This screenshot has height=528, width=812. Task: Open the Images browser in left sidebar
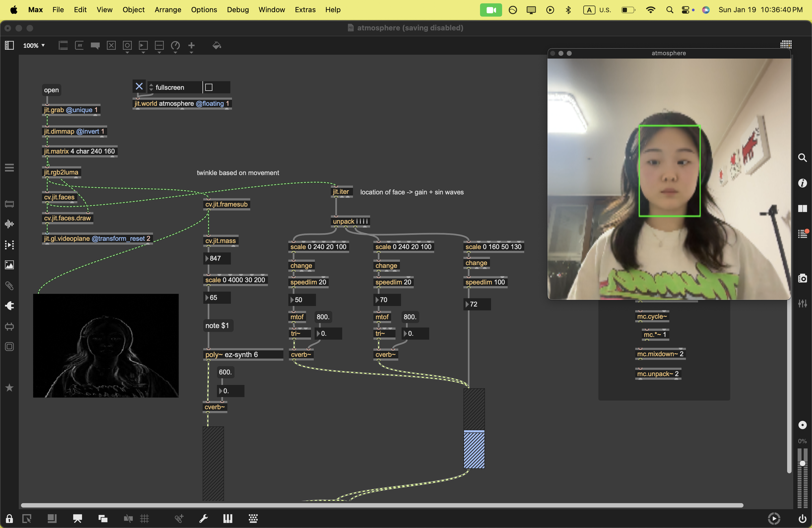pyautogui.click(x=9, y=265)
